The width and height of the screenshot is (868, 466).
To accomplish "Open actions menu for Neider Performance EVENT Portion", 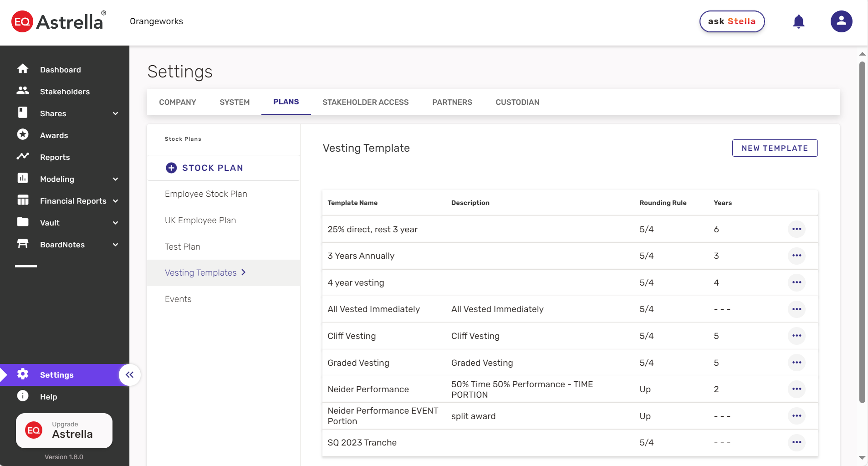I will [x=797, y=416].
